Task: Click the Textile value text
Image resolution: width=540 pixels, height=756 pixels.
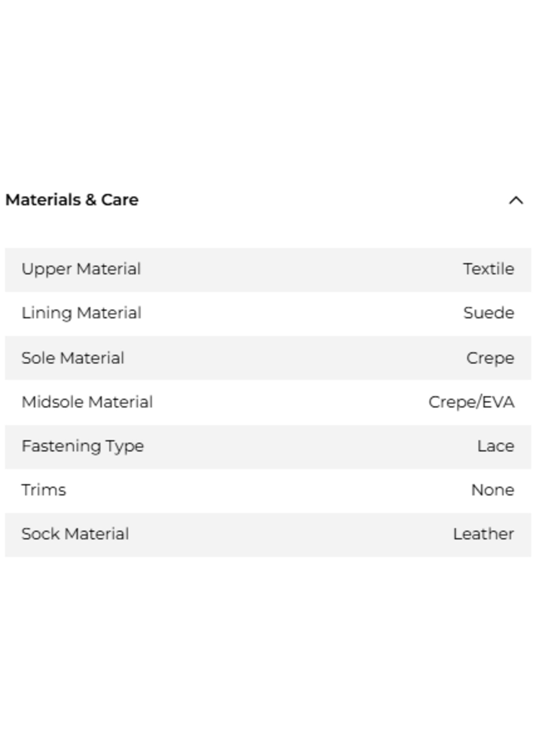Action: 488,269
